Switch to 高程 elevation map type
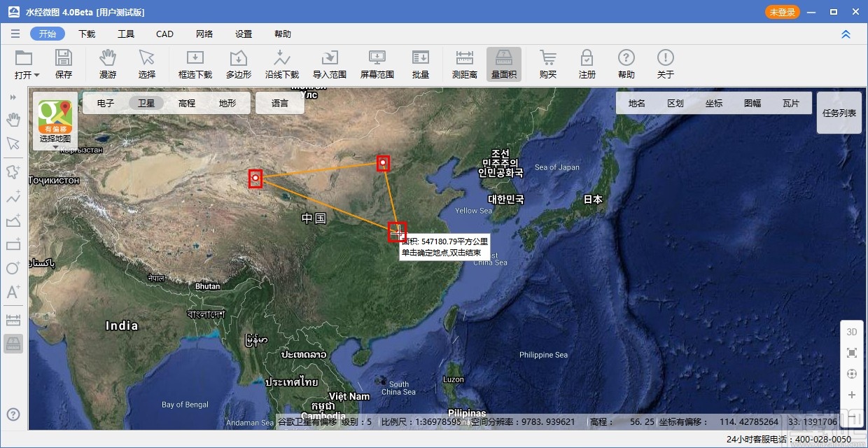The image size is (868, 448). 187,103
